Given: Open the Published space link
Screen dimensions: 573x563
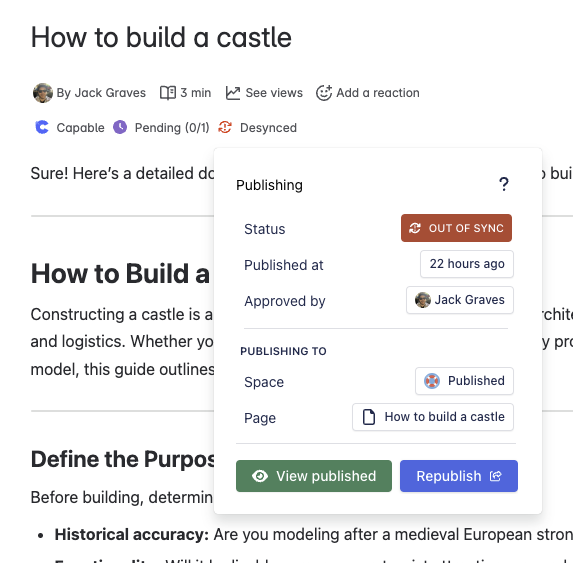Looking at the screenshot, I should (x=464, y=381).
